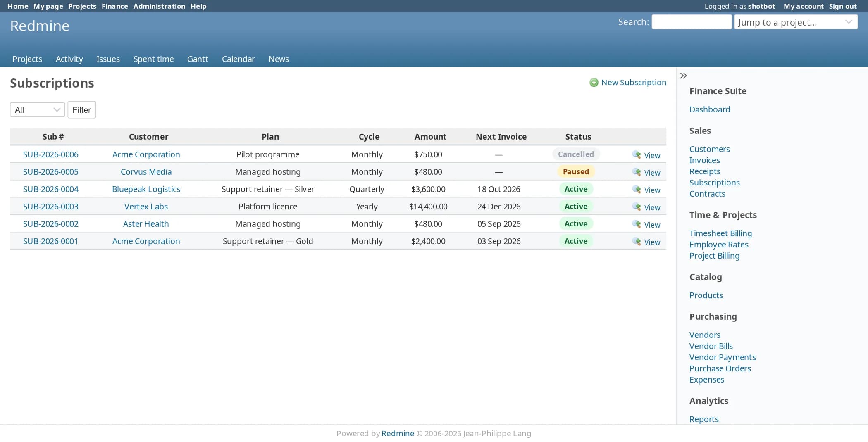Open the Help top menu item
Image resolution: width=868 pixels, height=442 pixels.
click(198, 6)
